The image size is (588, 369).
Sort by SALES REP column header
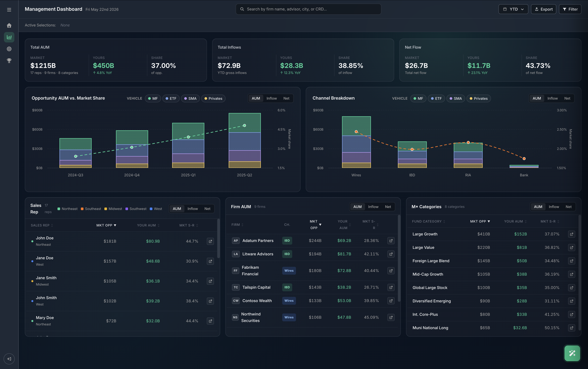[x=42, y=225]
